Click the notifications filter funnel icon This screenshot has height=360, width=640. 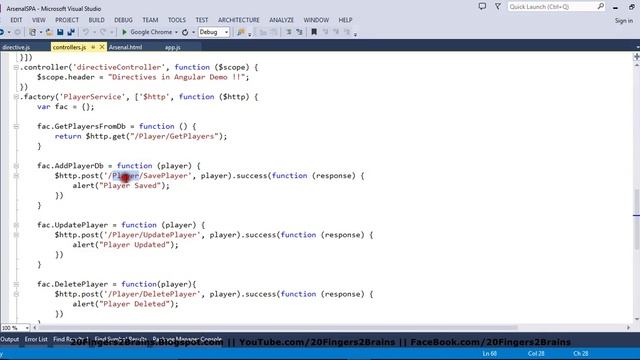point(498,7)
